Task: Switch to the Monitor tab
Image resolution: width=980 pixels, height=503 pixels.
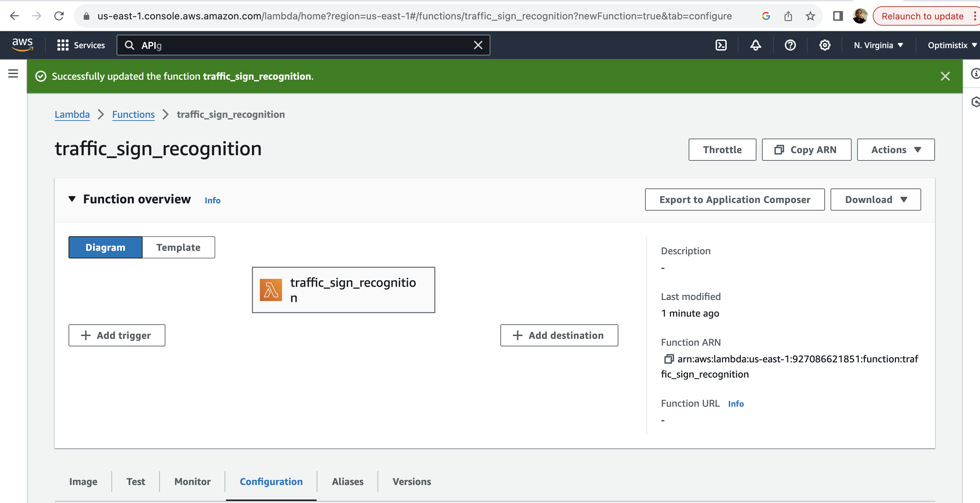Action: (192, 482)
